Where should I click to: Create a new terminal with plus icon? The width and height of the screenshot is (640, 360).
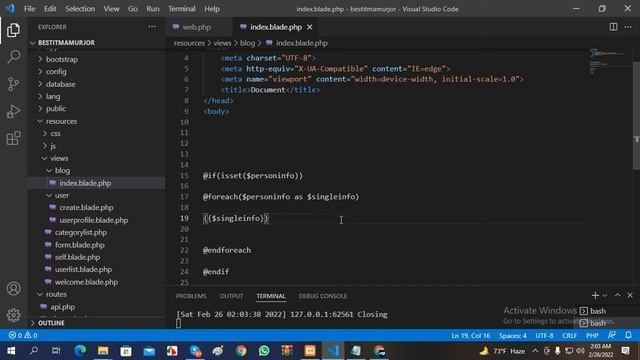pyautogui.click(x=595, y=295)
